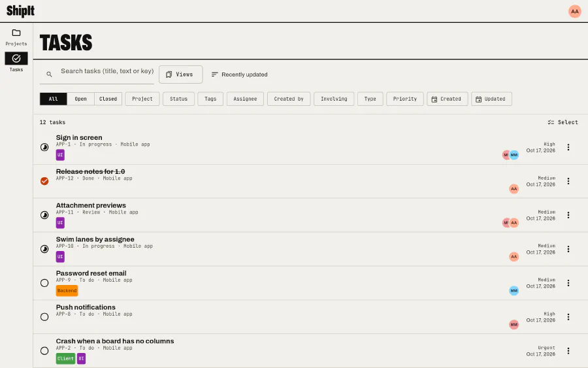
Task: Open the Status filter dropdown
Action: (x=178, y=99)
